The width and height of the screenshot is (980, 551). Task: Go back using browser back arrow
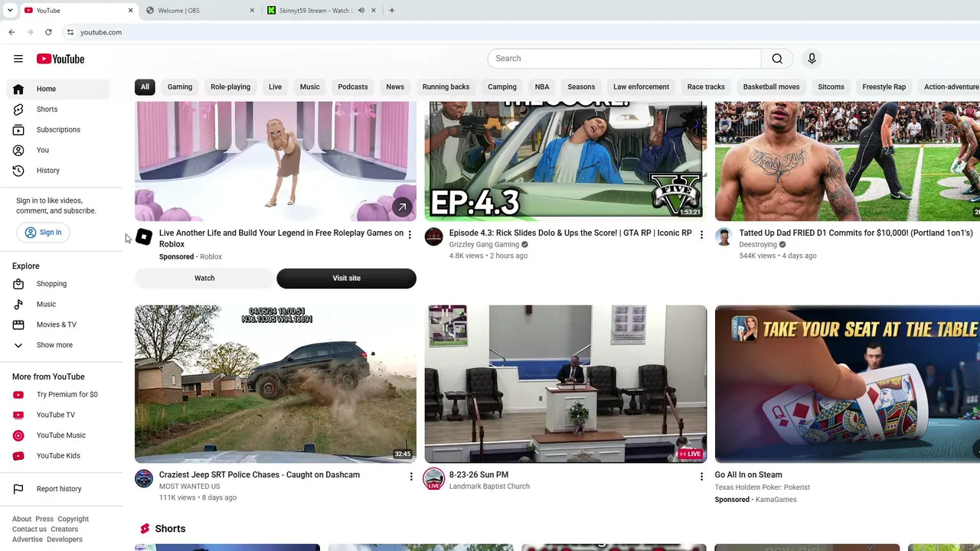point(11,32)
